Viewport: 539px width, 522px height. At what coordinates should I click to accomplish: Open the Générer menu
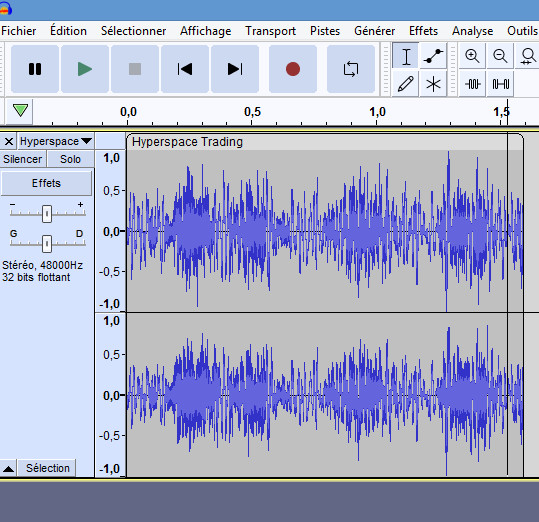(374, 31)
